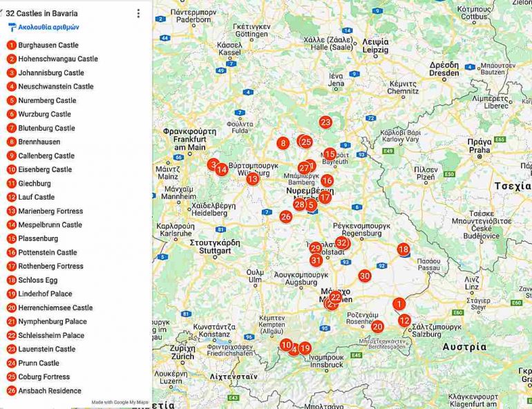
Task: Select map marker 8 Brennhausen pin
Action: tap(283, 143)
